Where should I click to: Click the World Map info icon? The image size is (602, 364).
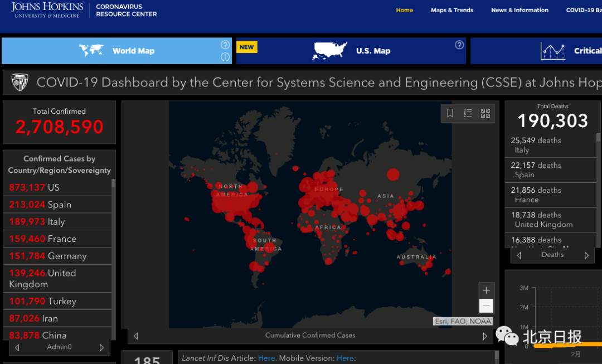tap(225, 57)
